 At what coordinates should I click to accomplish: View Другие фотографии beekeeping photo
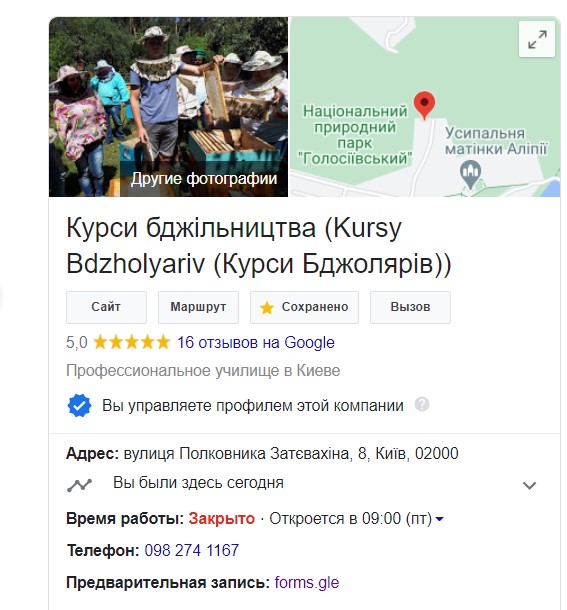click(x=169, y=107)
